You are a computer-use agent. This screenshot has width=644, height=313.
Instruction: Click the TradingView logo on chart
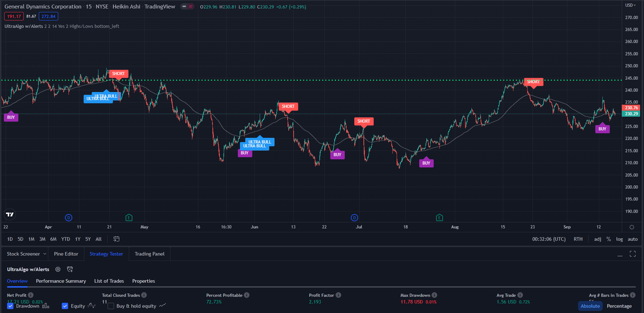coord(10,214)
